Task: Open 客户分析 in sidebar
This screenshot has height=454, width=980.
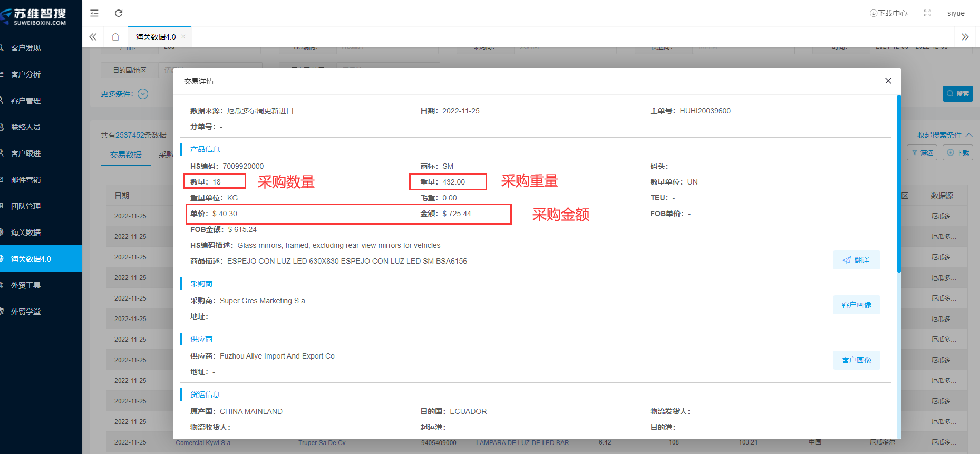Action: coord(41,74)
